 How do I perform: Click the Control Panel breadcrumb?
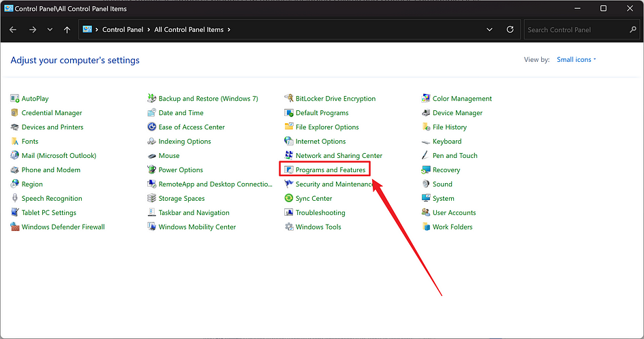[x=123, y=29]
